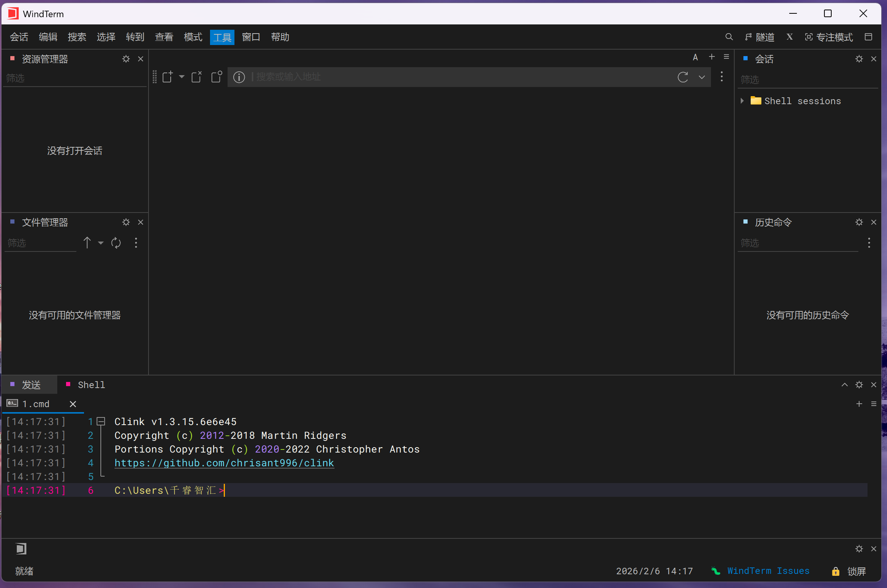Click the reload icon in address bar
This screenshot has width=887, height=588.
(x=683, y=77)
